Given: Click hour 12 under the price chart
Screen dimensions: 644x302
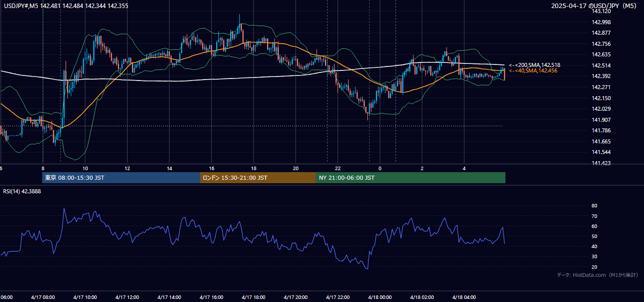Looking at the screenshot, I should [127, 168].
